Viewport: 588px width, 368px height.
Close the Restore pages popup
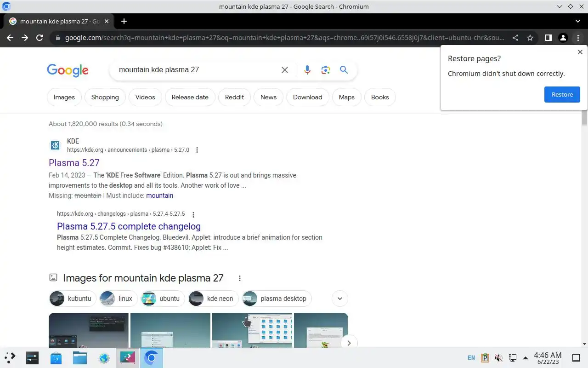[x=580, y=52]
